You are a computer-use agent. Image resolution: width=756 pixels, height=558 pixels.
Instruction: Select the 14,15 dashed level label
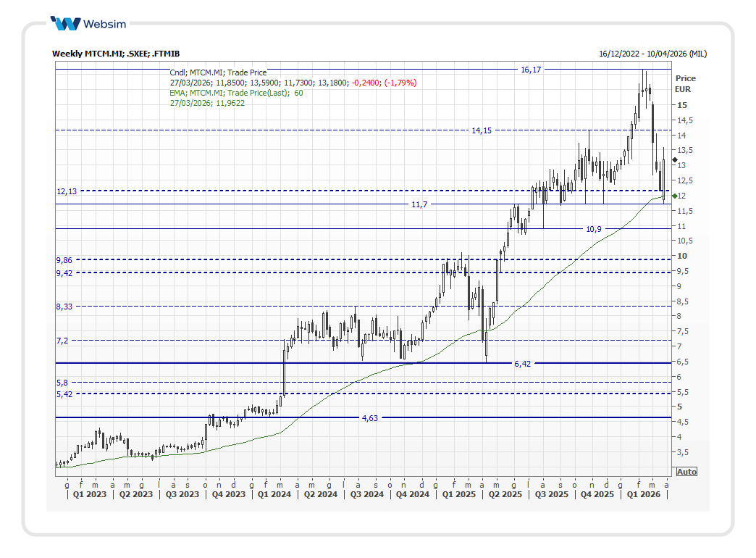(x=482, y=130)
